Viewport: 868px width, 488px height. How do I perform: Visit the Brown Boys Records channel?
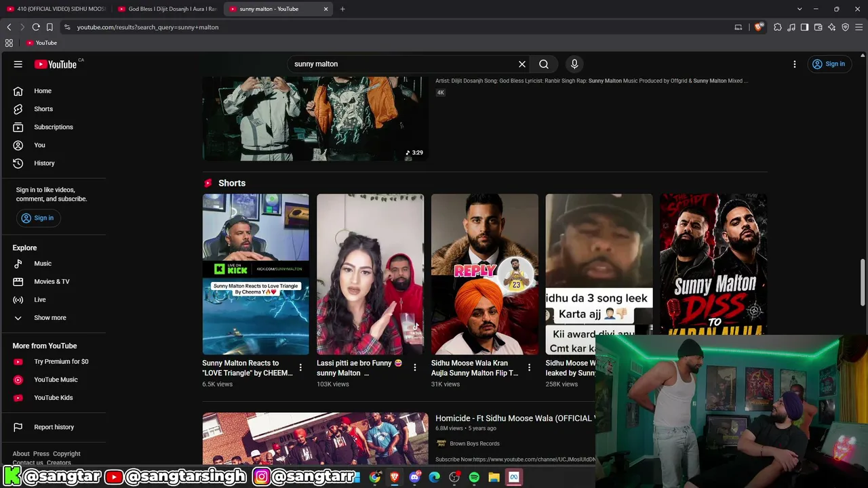click(475, 444)
